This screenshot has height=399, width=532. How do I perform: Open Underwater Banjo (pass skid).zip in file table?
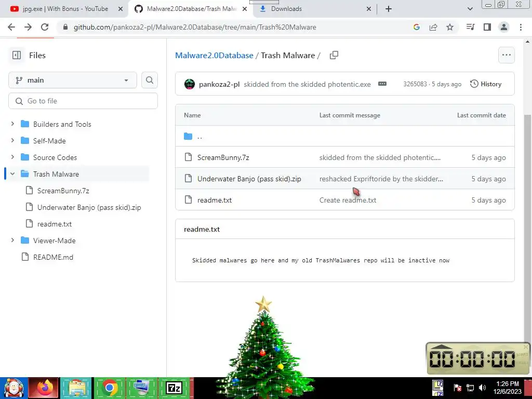[x=249, y=179]
